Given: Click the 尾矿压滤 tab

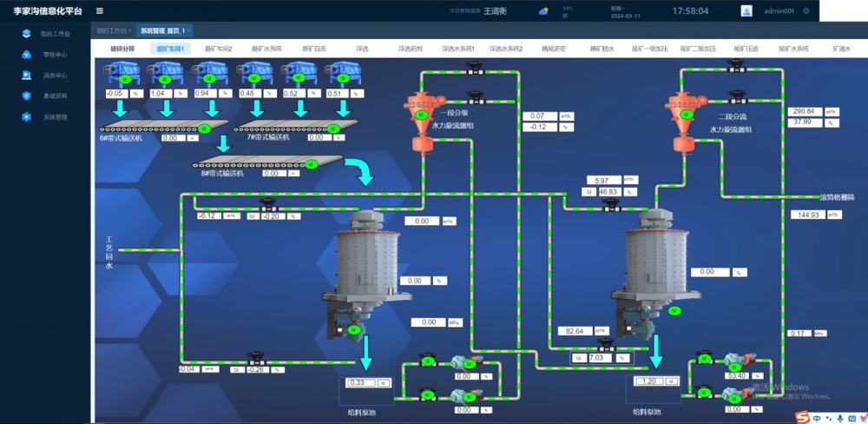Looking at the screenshot, I should click(x=746, y=50).
